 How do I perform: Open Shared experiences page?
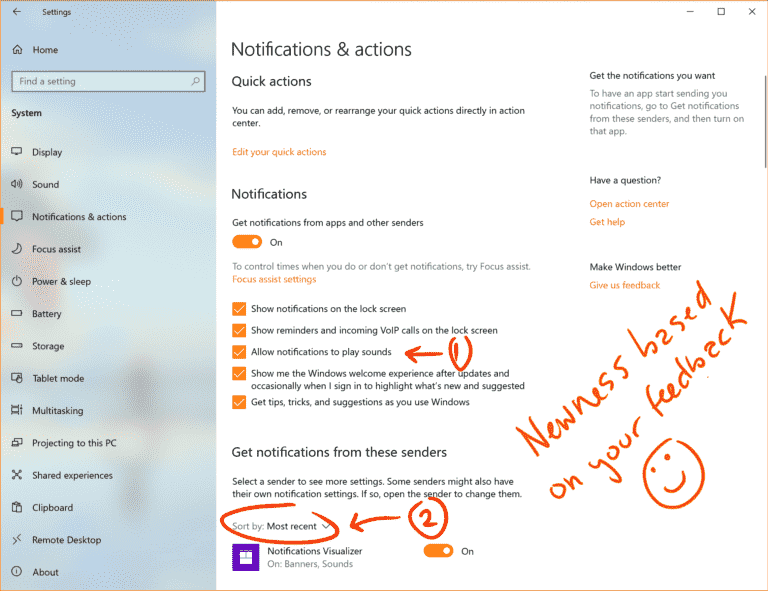[72, 475]
